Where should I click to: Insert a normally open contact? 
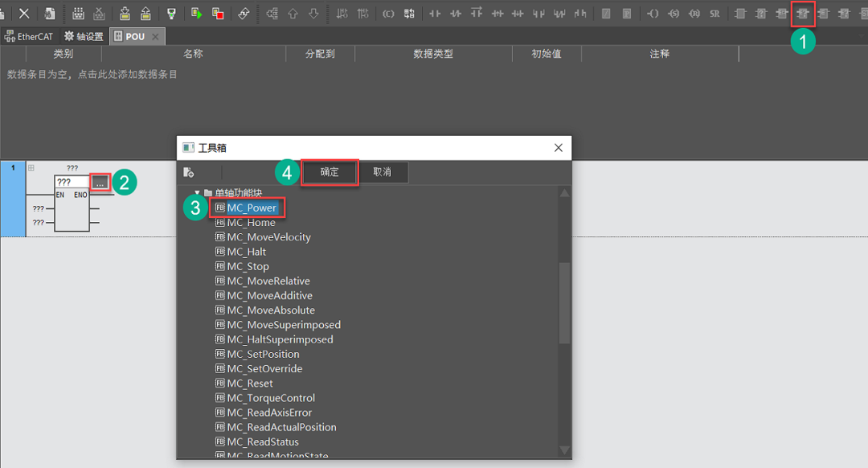click(435, 14)
